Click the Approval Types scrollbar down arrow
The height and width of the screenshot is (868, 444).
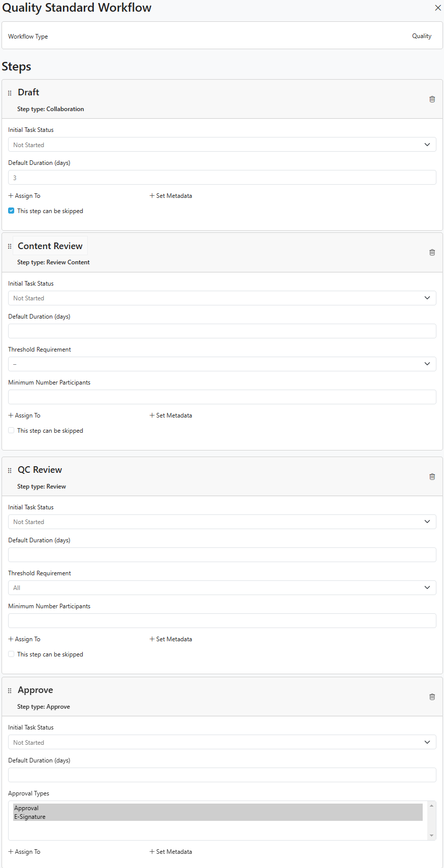(x=432, y=835)
